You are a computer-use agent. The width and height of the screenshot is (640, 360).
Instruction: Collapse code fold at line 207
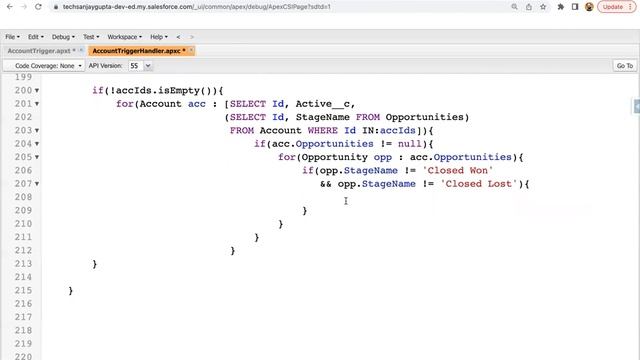click(x=37, y=184)
